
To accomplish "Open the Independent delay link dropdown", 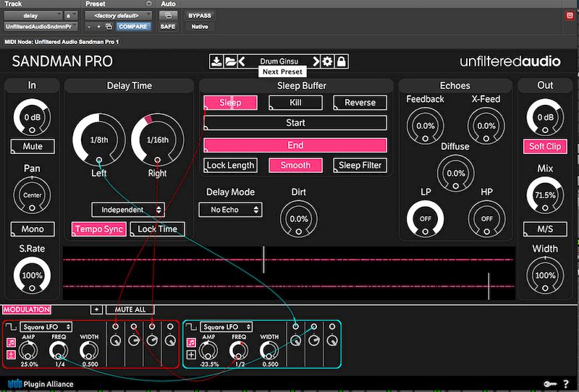I will click(x=127, y=210).
